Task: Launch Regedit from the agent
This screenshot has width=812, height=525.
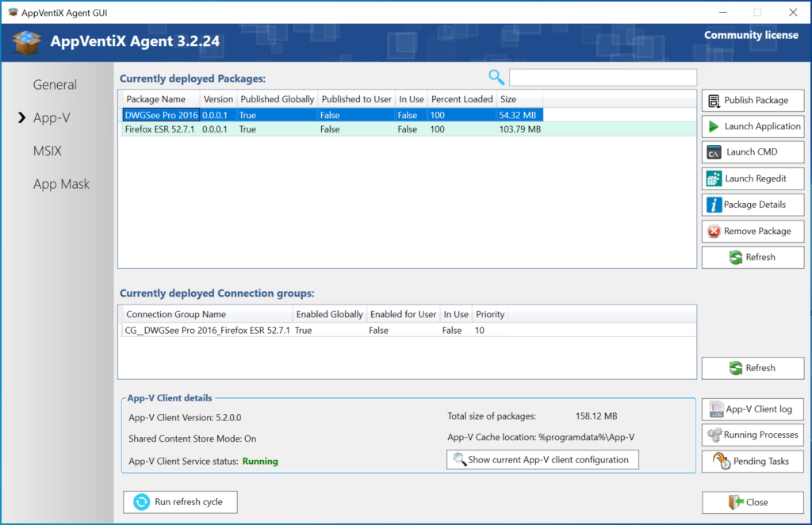Action: (x=752, y=178)
